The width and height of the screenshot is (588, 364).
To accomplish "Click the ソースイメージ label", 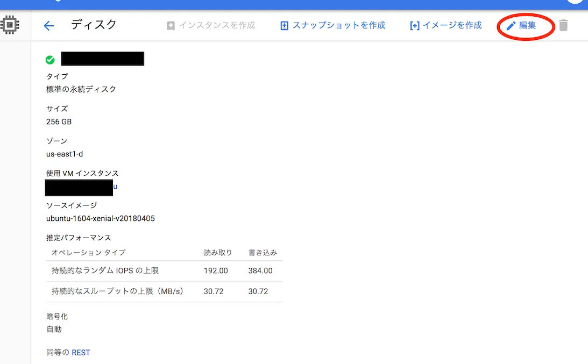I will 72,205.
